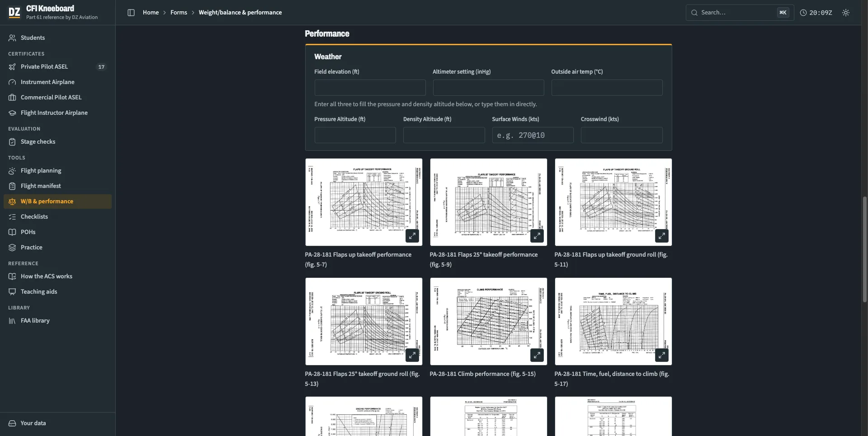Viewport: 868px width, 436px height.
Task: Open How the ACS works
Action: (57, 277)
